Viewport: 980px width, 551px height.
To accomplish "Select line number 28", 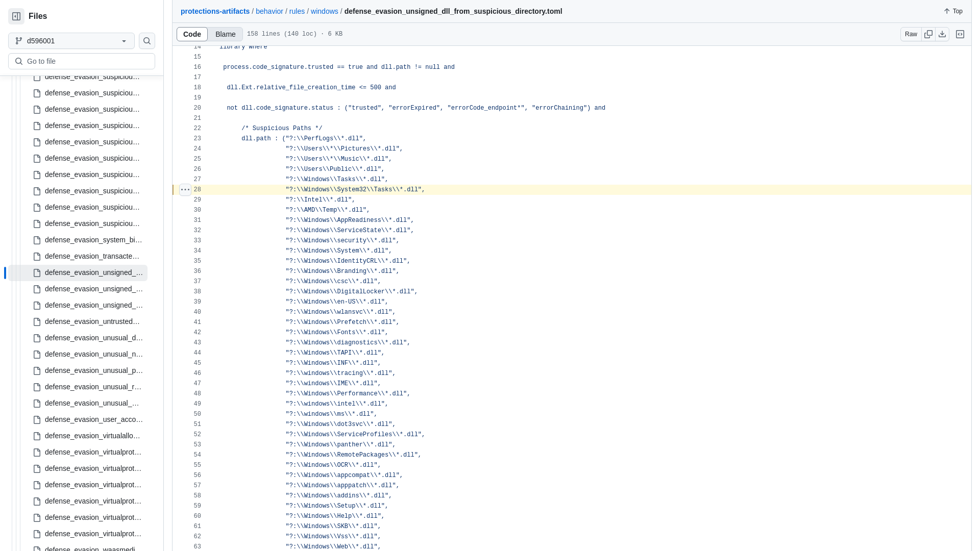I will 198,190.
